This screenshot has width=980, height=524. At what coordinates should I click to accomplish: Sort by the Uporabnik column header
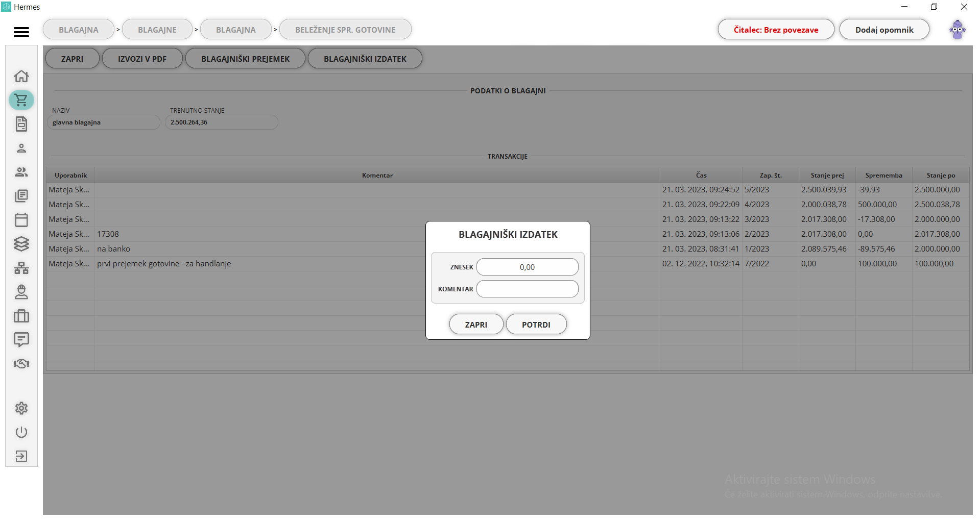[x=70, y=175]
